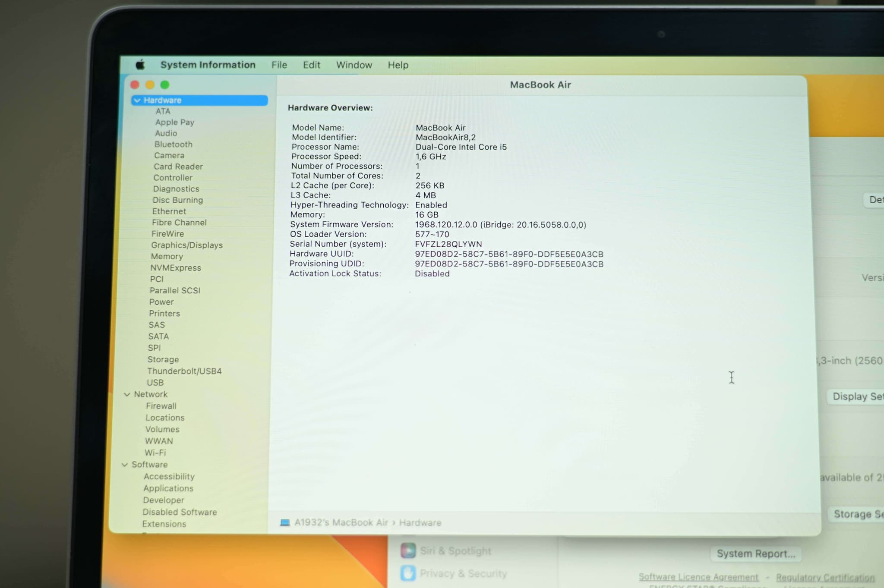The height and width of the screenshot is (588, 884).
Task: Select USB in the sidebar
Action: (x=155, y=383)
